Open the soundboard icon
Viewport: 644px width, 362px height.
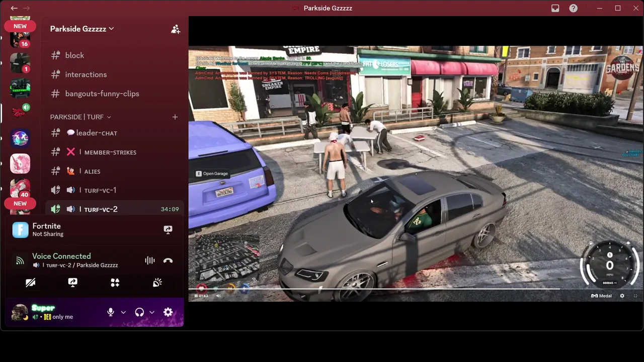(157, 283)
